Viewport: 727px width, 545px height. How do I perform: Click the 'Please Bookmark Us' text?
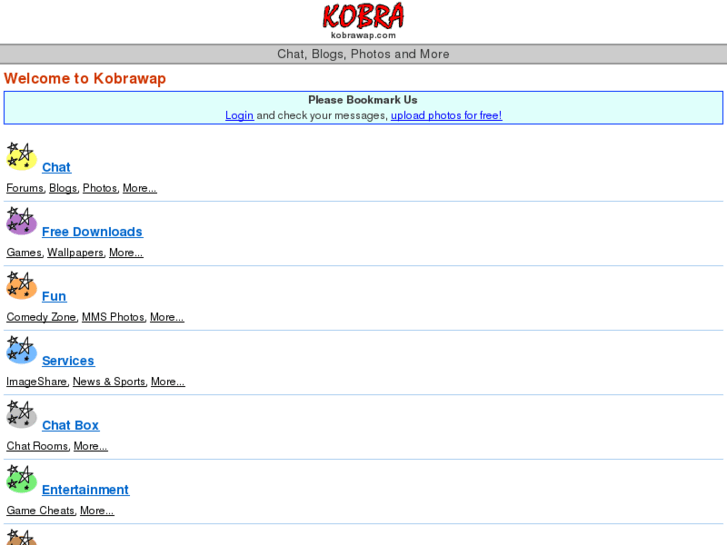click(363, 100)
